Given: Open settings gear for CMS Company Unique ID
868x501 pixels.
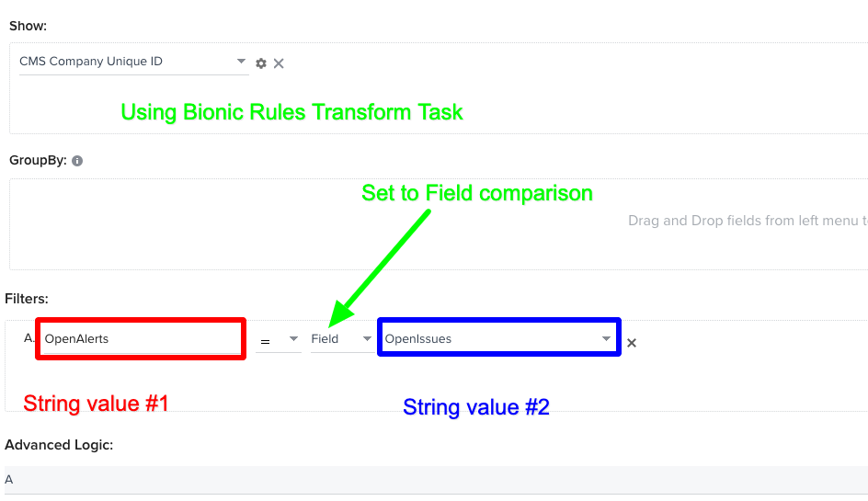Looking at the screenshot, I should tap(261, 63).
